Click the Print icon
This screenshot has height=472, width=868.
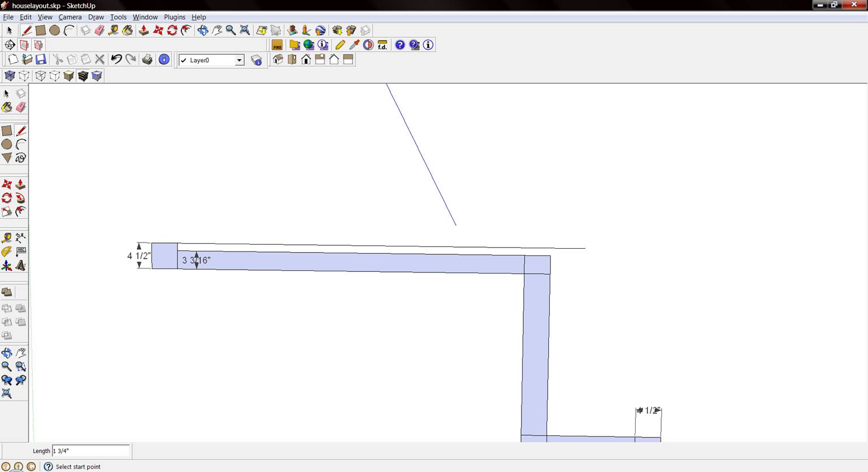(147, 59)
